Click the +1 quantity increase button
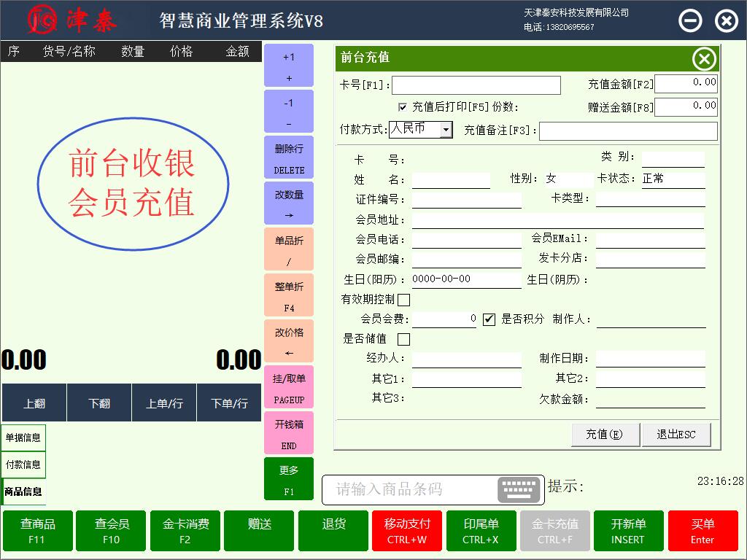The width and height of the screenshot is (747, 560). pos(289,66)
